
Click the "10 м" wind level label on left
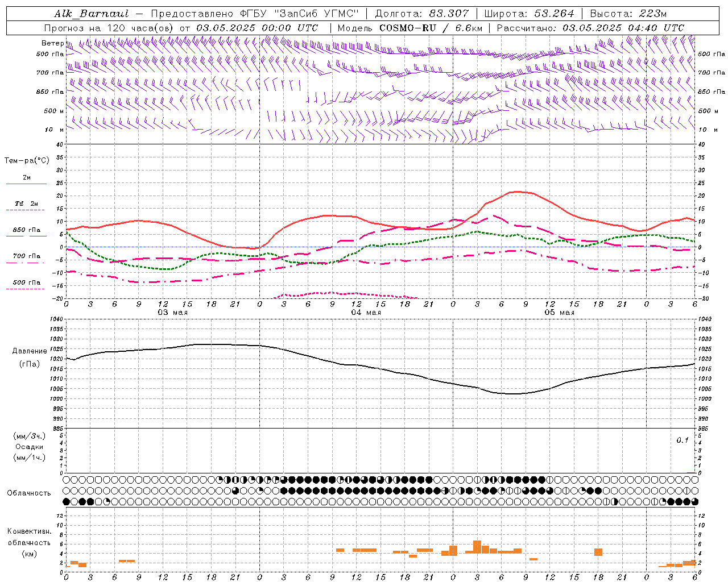click(x=54, y=130)
